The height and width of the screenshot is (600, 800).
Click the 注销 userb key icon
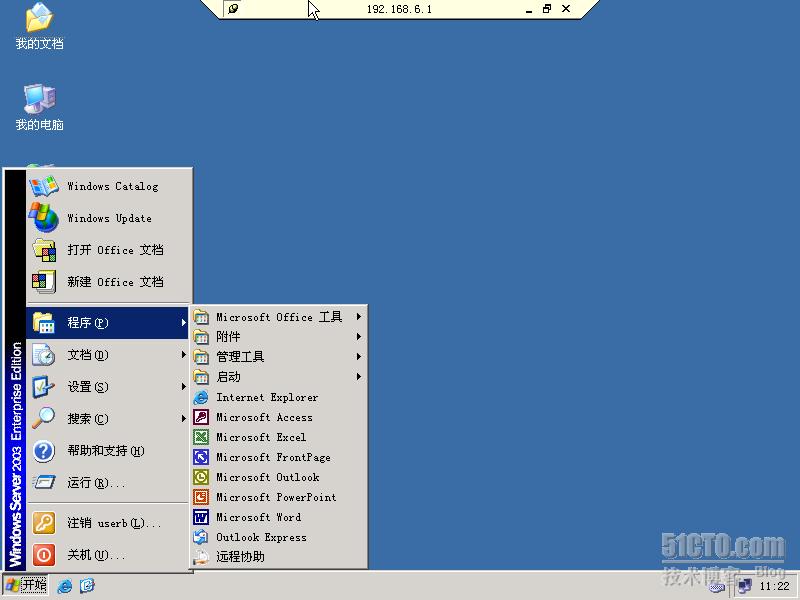tap(44, 523)
